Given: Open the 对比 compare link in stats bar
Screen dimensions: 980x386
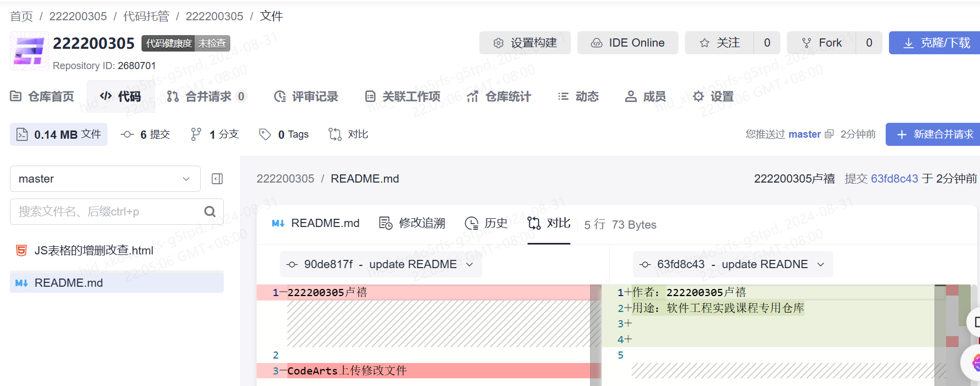Looking at the screenshot, I should click(x=348, y=134).
